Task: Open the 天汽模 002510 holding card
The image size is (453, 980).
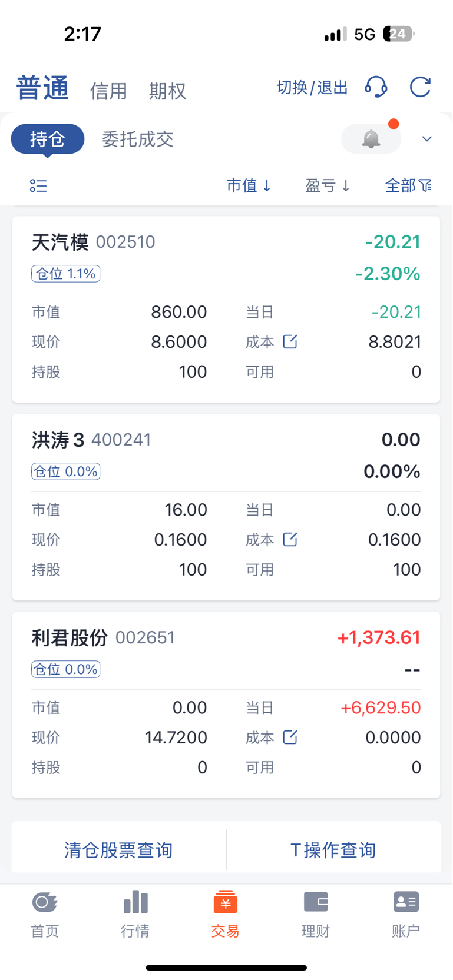Action: click(x=226, y=310)
